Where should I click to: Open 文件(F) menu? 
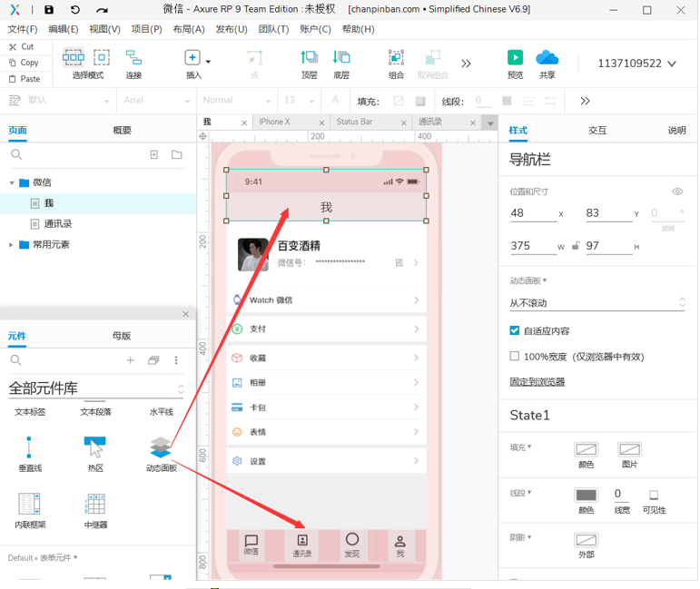(x=23, y=29)
